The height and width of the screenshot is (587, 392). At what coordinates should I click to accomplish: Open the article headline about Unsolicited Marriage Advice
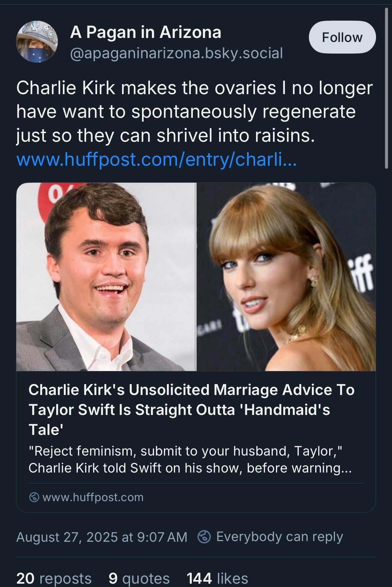[192, 410]
